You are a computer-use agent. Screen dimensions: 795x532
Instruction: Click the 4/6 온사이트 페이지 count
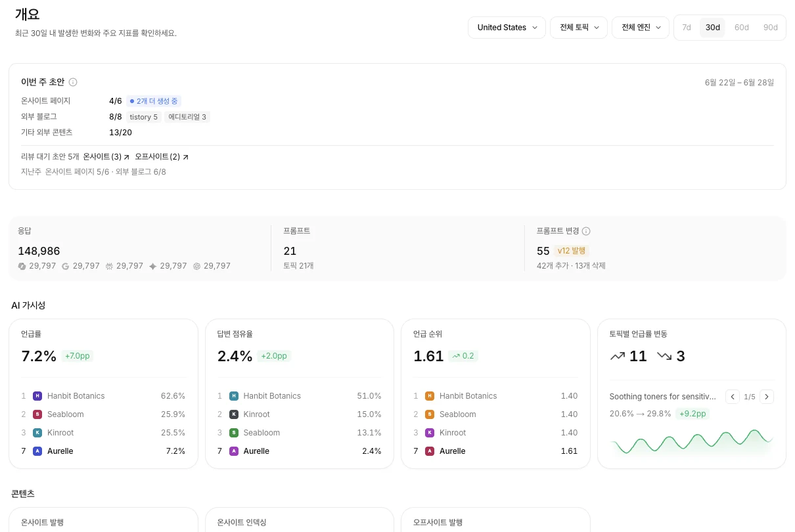pos(116,101)
